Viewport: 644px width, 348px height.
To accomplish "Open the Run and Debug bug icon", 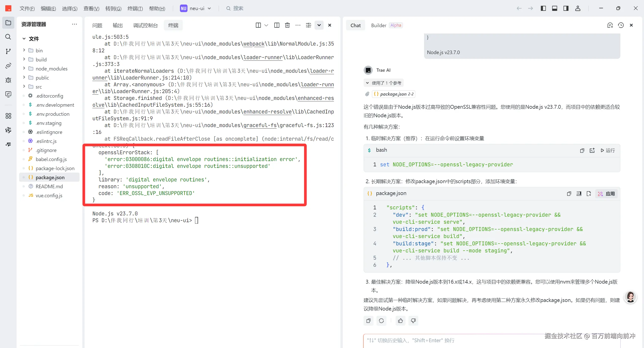I will coord(8,80).
